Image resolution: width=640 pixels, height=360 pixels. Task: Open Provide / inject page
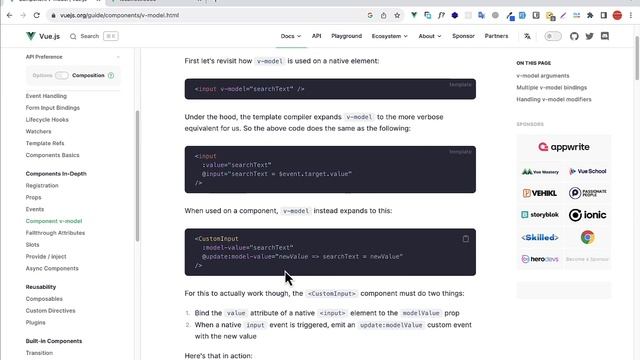pyautogui.click(x=46, y=256)
